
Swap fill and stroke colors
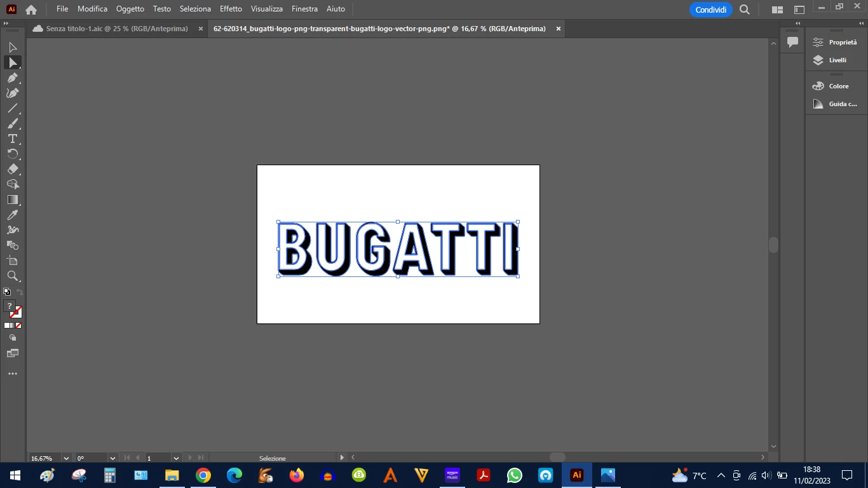click(20, 292)
